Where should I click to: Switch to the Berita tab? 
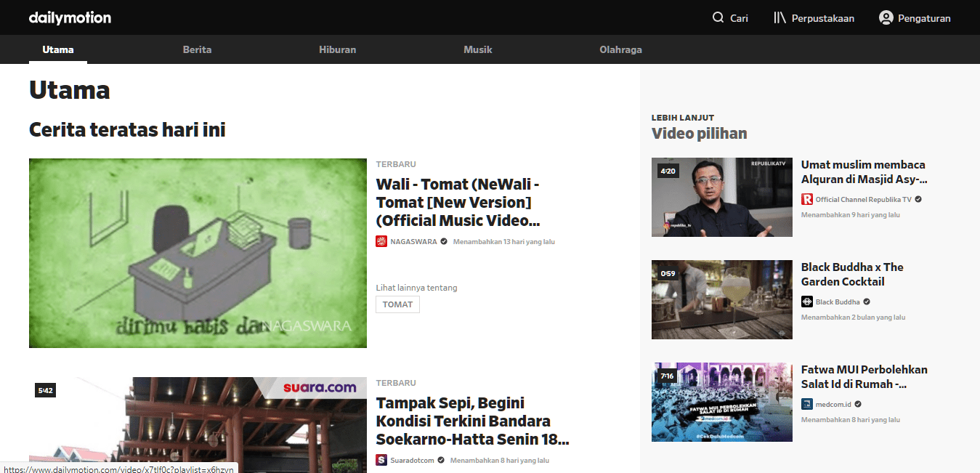point(197,49)
